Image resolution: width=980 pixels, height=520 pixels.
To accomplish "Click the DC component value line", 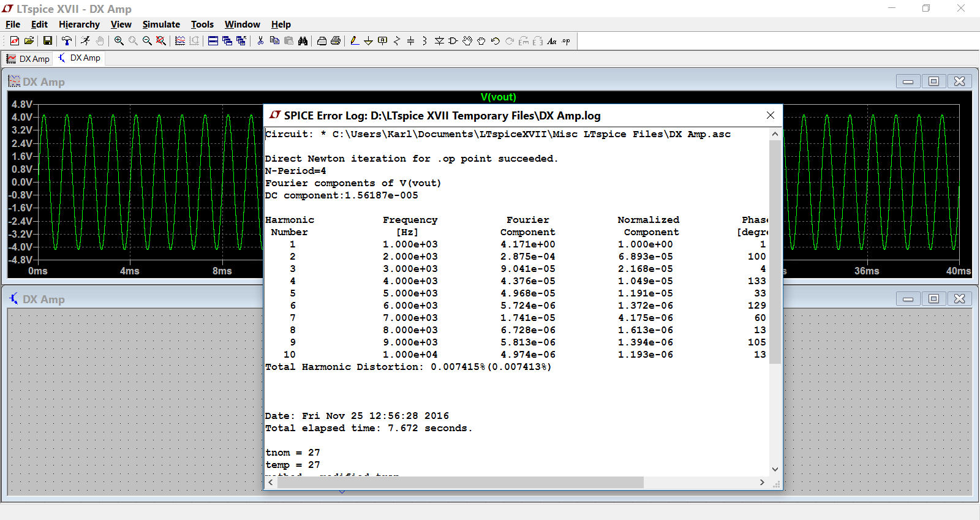I will (342, 195).
